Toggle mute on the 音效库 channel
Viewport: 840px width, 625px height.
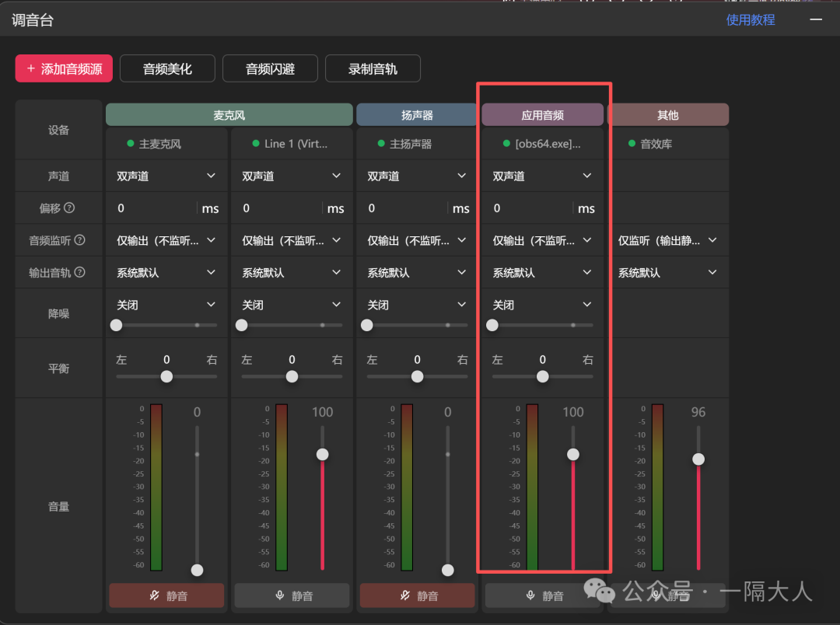[667, 595]
